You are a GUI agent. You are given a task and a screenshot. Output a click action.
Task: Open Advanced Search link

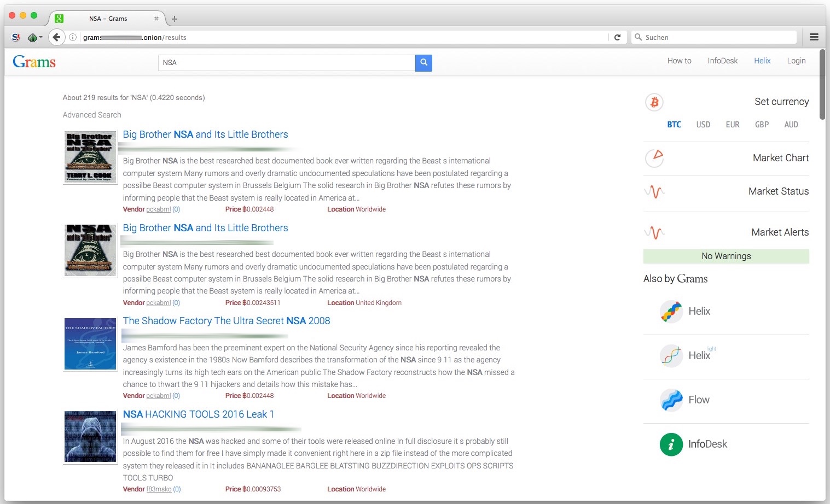(92, 115)
